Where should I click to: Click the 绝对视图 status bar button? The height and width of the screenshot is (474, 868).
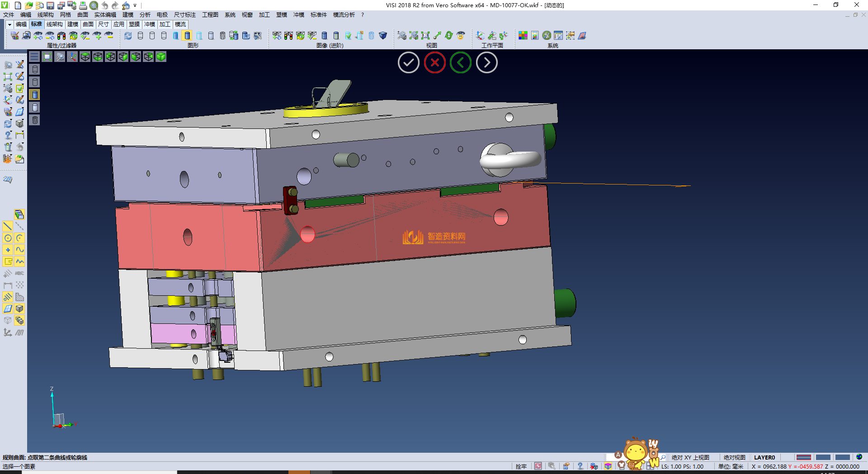pyautogui.click(x=734, y=457)
